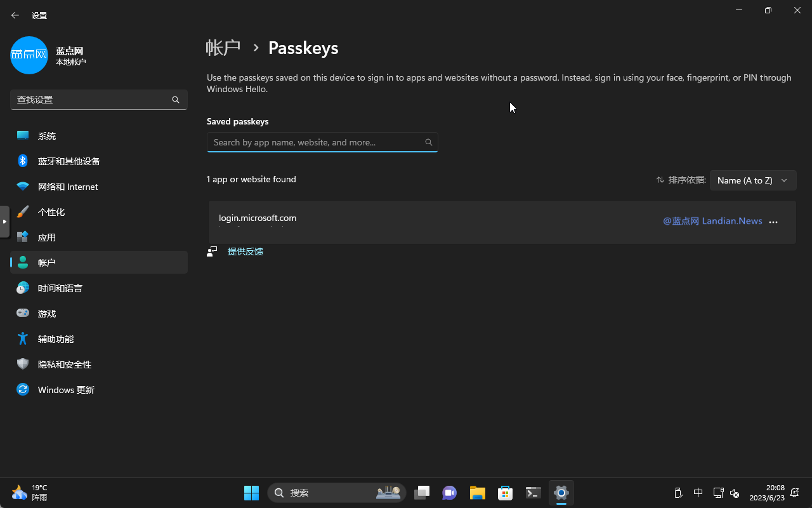The image size is (812, 508).
Task: Open the Windows Start menu
Action: (251, 493)
